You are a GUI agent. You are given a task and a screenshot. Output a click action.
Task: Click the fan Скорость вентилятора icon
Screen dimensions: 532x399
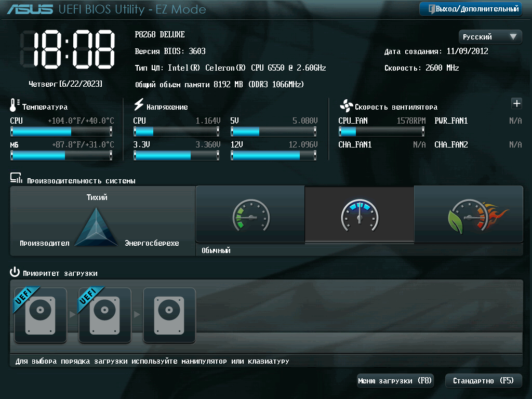click(346, 106)
